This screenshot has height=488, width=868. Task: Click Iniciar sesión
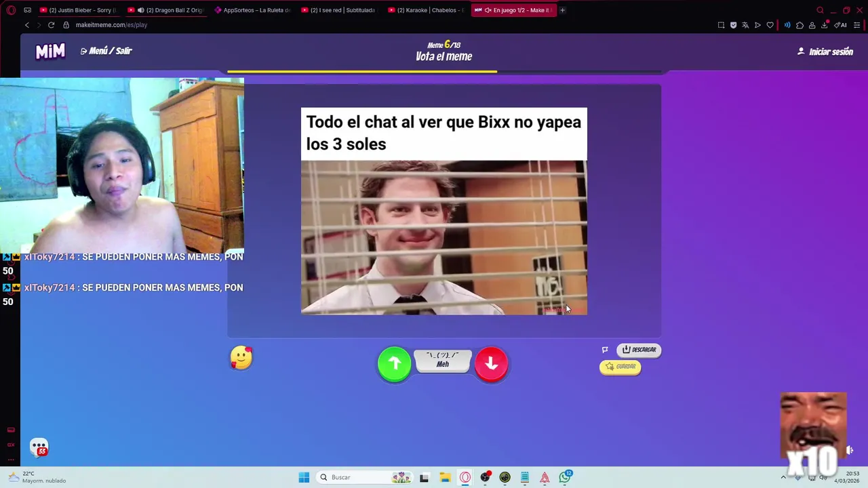point(825,52)
